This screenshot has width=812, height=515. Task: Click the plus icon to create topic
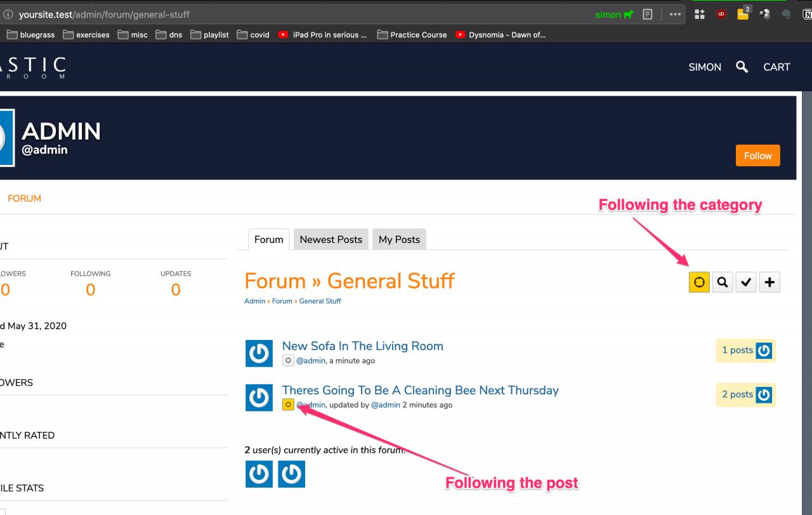click(x=769, y=282)
